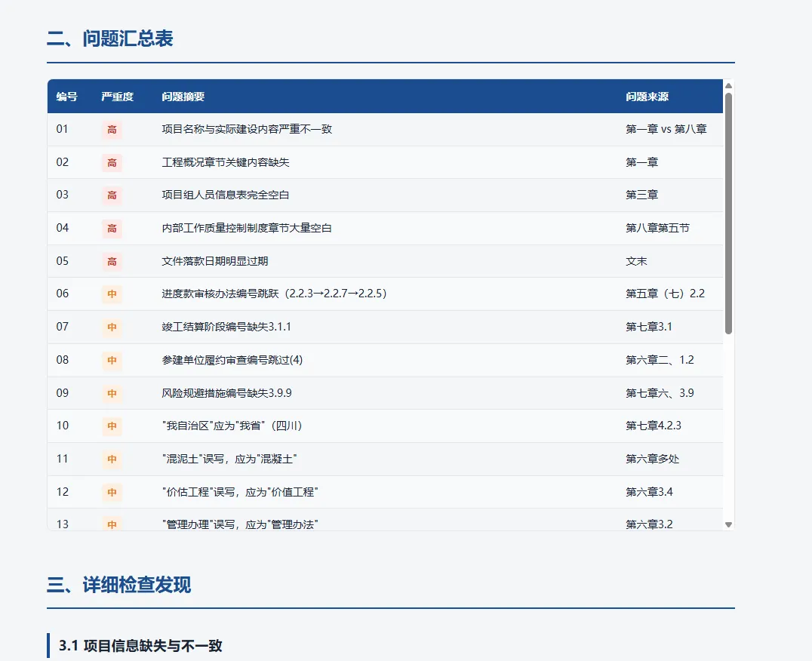
Task: Click the table scrollbar up arrow
Action: coord(729,86)
